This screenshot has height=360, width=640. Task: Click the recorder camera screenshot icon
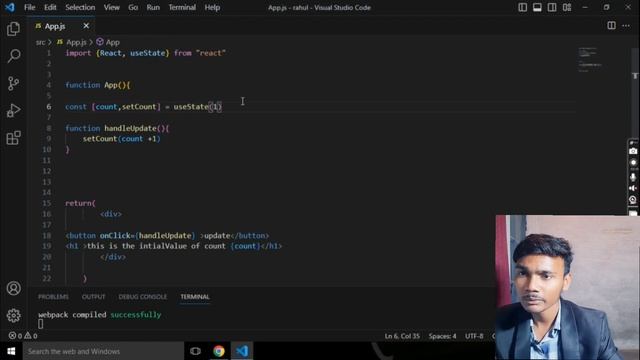633,151
